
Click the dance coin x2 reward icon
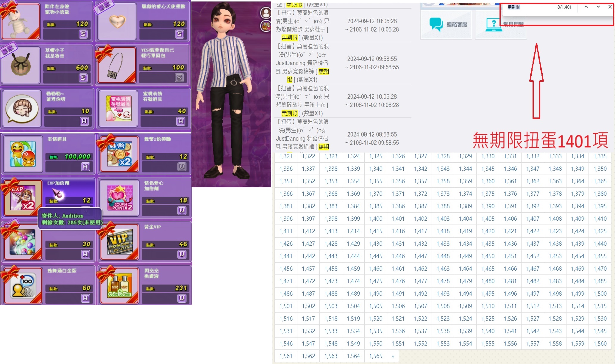click(120, 154)
